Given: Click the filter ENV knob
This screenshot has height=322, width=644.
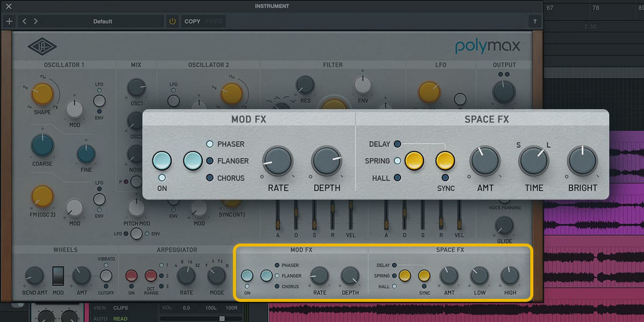Looking at the screenshot, I should click(x=363, y=85).
